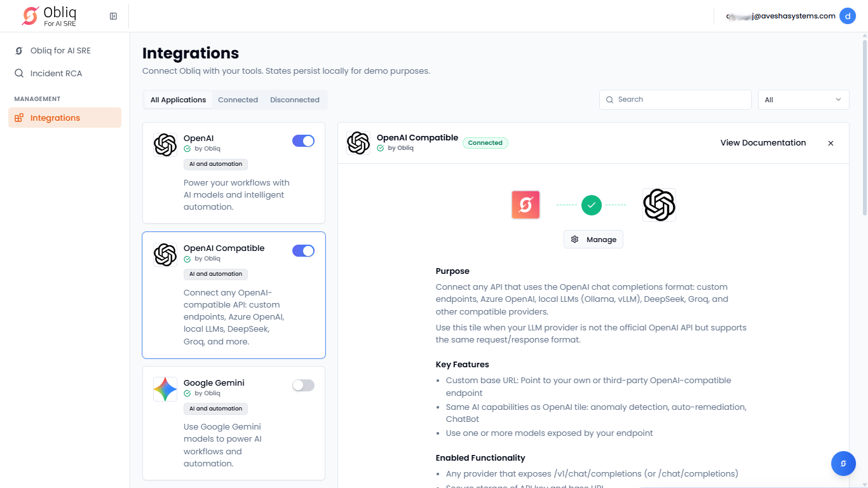Click the OpenAI logo in first card
This screenshot has height=488, width=868.
(x=165, y=145)
